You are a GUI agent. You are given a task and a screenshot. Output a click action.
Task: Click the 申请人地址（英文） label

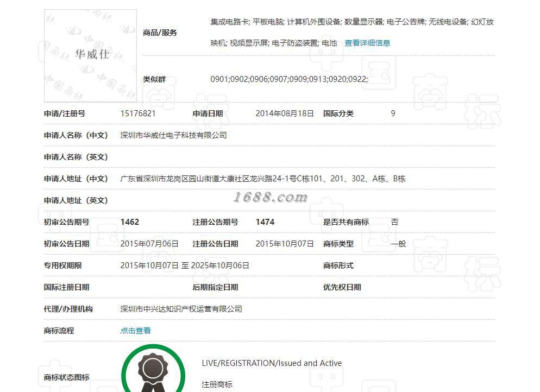(76, 200)
